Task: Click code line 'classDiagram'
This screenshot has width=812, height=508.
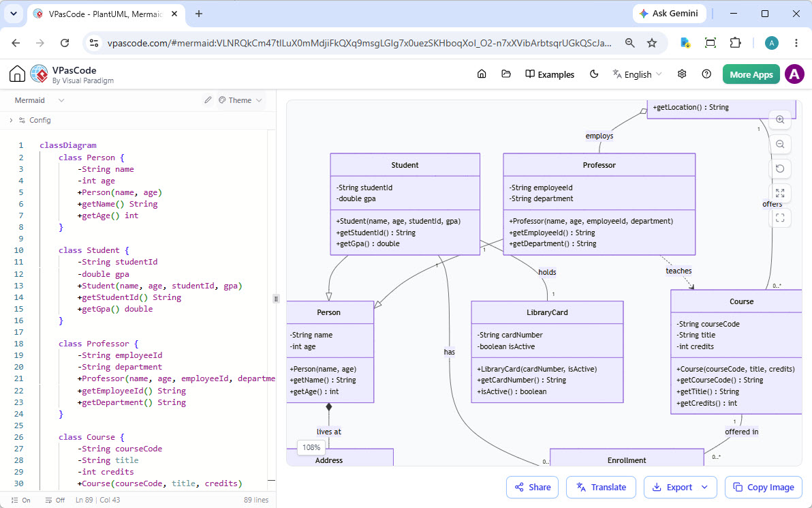Action: tap(68, 145)
